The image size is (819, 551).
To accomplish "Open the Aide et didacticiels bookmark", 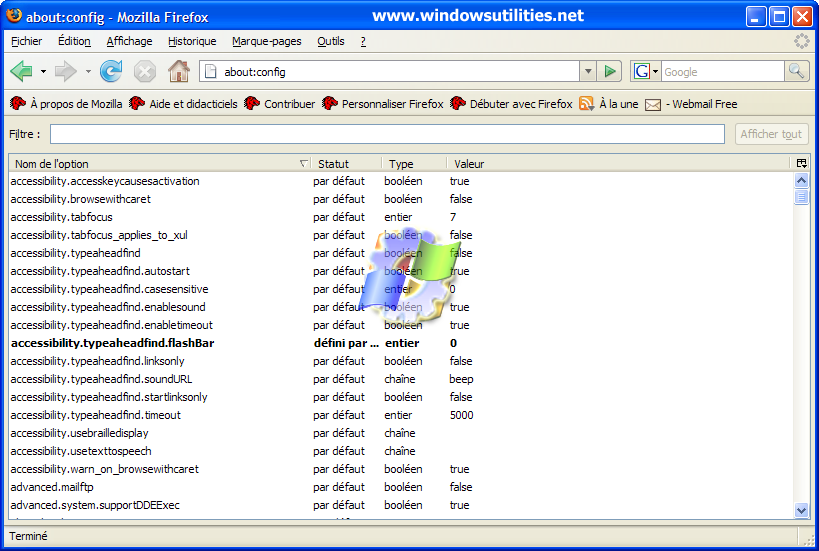I will [x=183, y=104].
